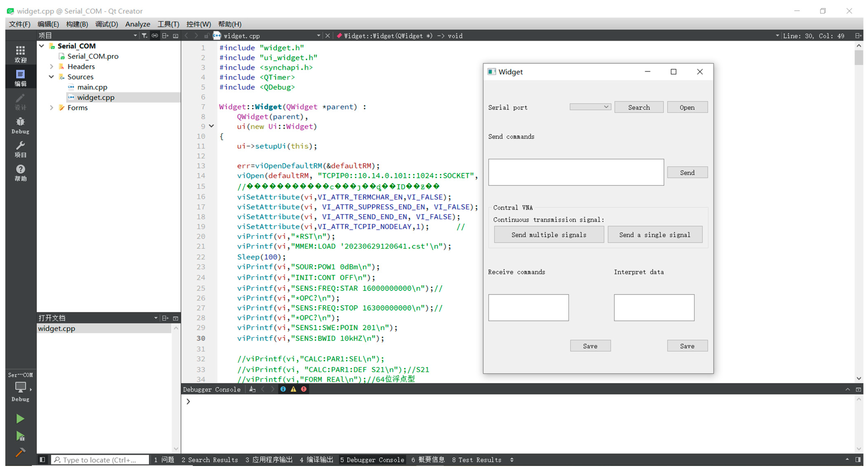Expand the Headers folder
Screen dimensions: 868x472
coord(51,66)
